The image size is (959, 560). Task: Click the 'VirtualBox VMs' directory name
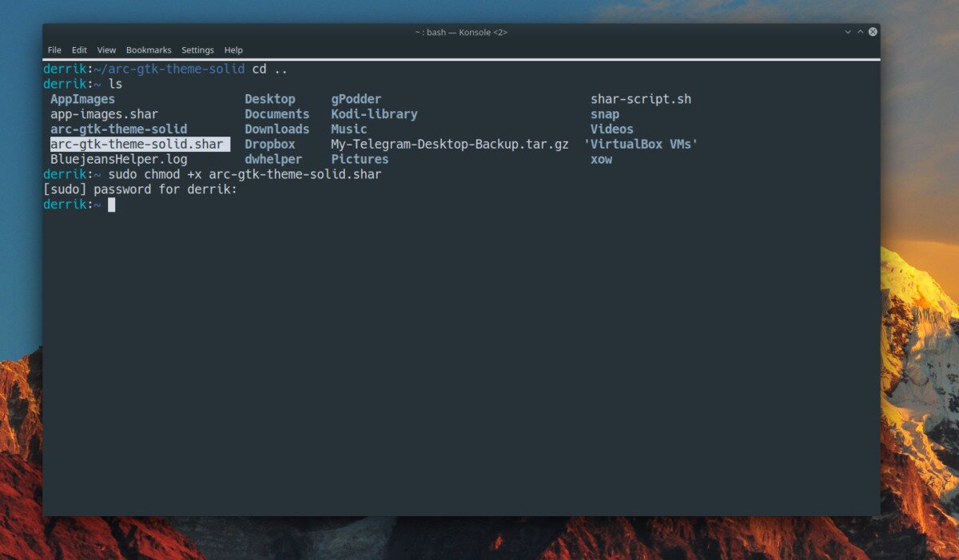[x=641, y=145]
